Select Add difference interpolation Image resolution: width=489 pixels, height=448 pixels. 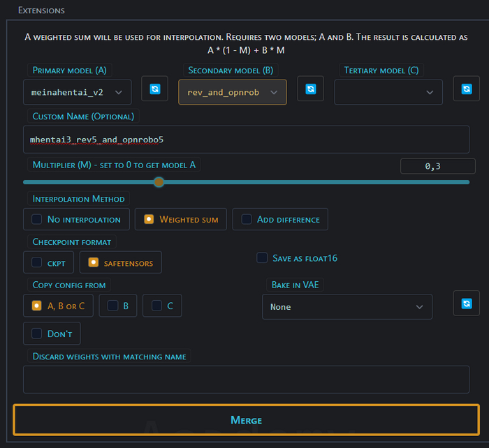280,219
